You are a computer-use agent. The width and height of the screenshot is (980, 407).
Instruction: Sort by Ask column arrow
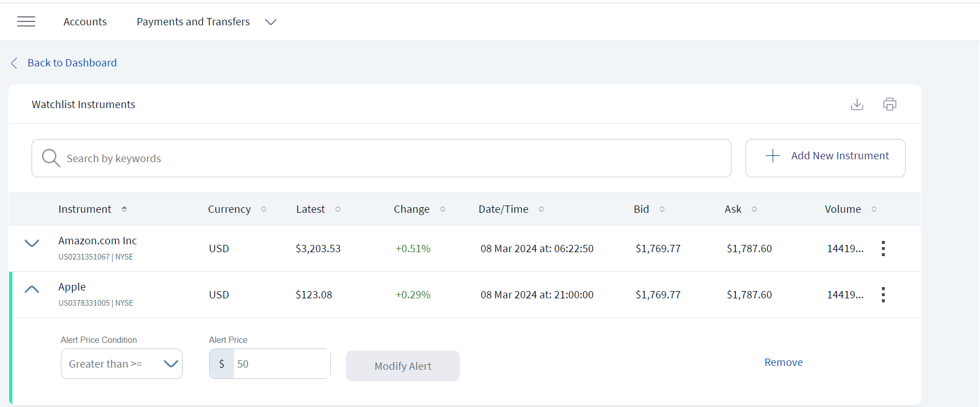click(x=754, y=209)
